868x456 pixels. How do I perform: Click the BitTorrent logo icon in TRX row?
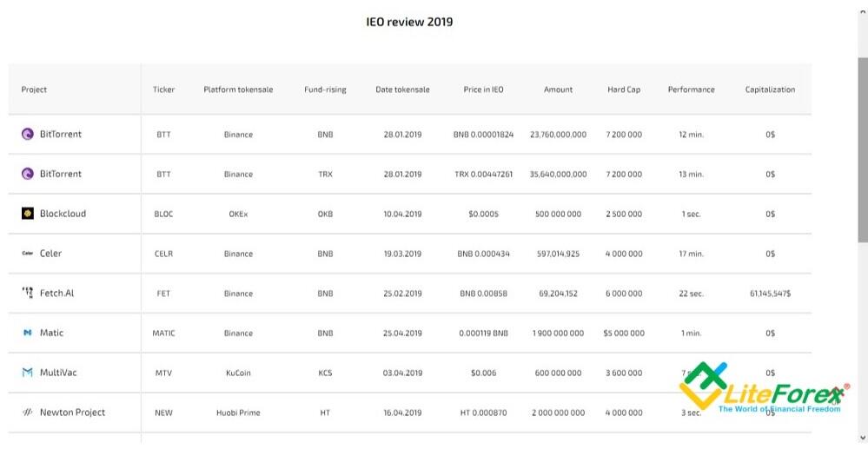tap(27, 174)
